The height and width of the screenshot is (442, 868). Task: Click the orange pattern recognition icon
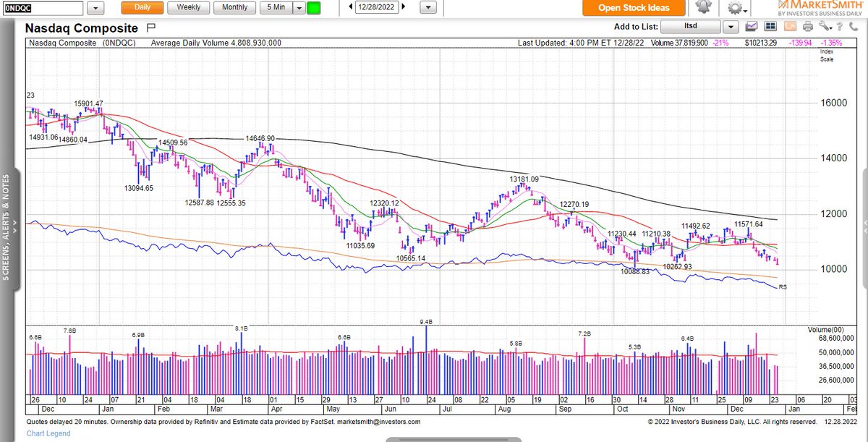pos(790,27)
